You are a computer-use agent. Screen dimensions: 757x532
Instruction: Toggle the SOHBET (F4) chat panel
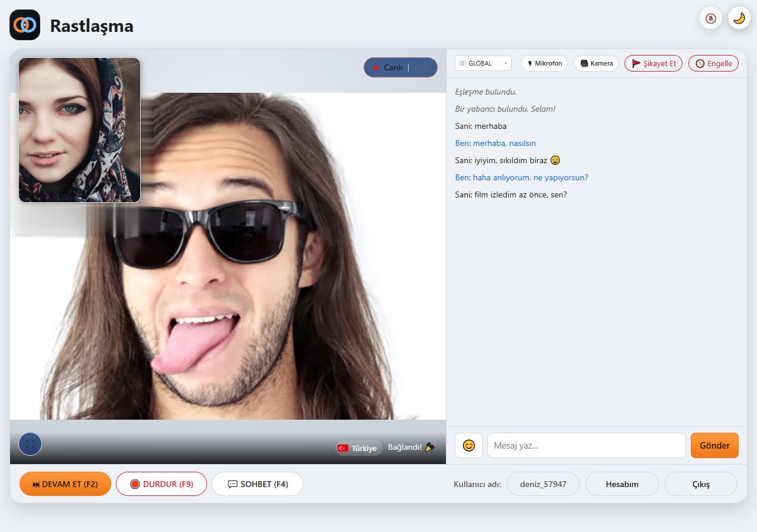pos(257,484)
